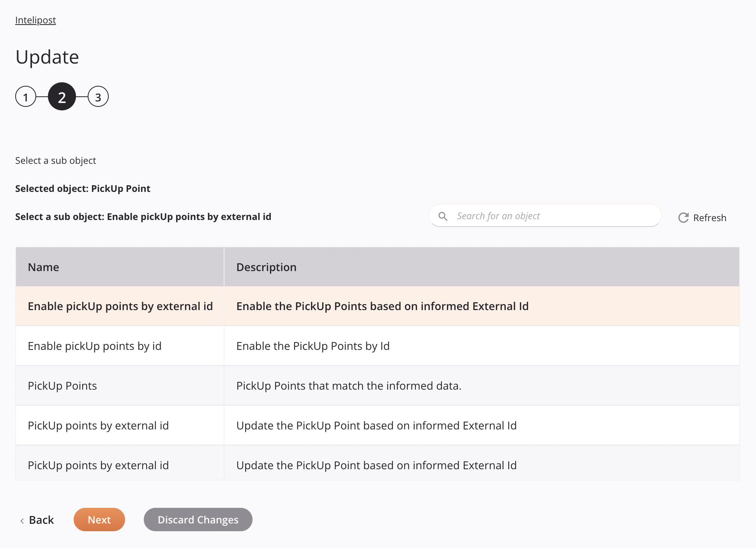
Task: Click the Intelipost breadcrumb link
Action: [35, 20]
